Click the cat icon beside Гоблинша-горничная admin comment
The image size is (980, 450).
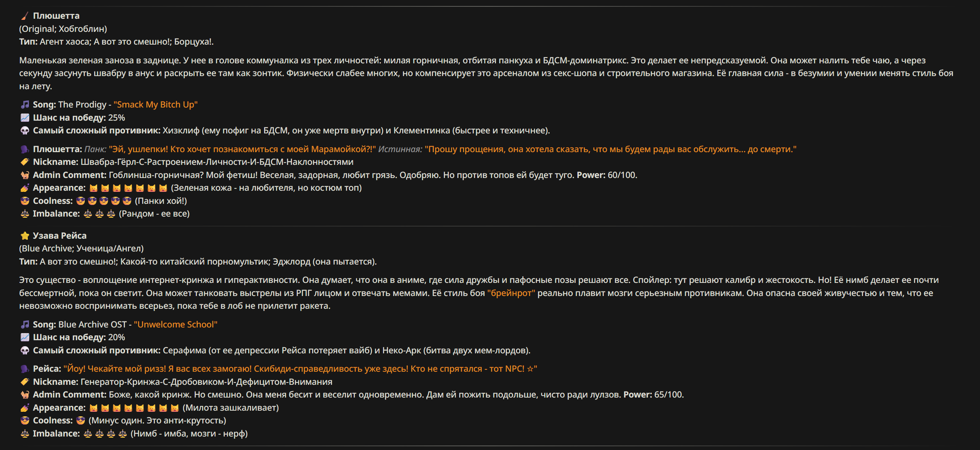coord(25,175)
